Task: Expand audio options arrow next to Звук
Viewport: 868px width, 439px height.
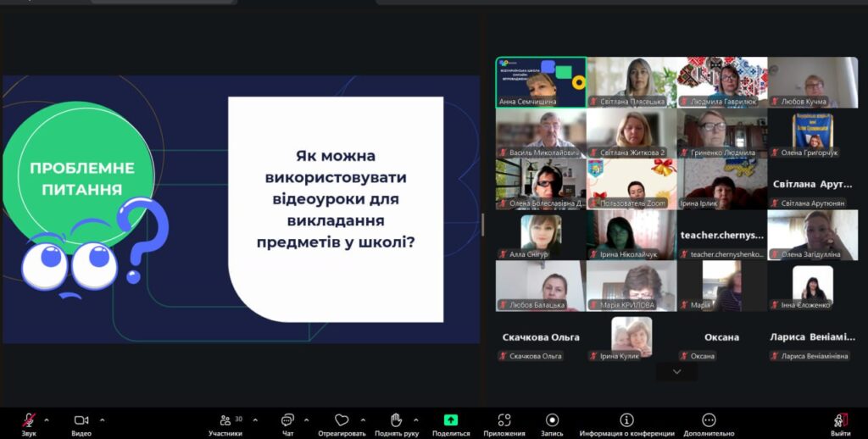Action: (47, 420)
